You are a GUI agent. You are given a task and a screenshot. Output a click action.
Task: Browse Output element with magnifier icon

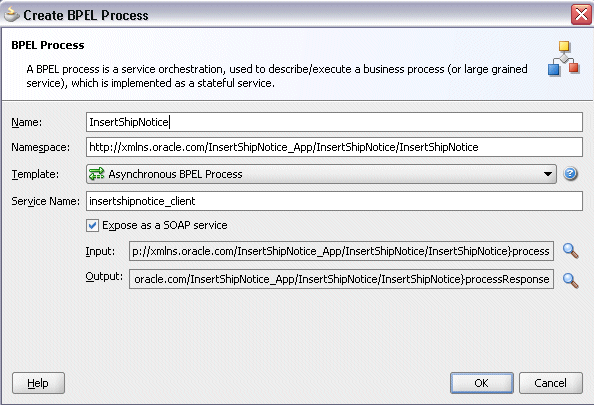point(570,280)
